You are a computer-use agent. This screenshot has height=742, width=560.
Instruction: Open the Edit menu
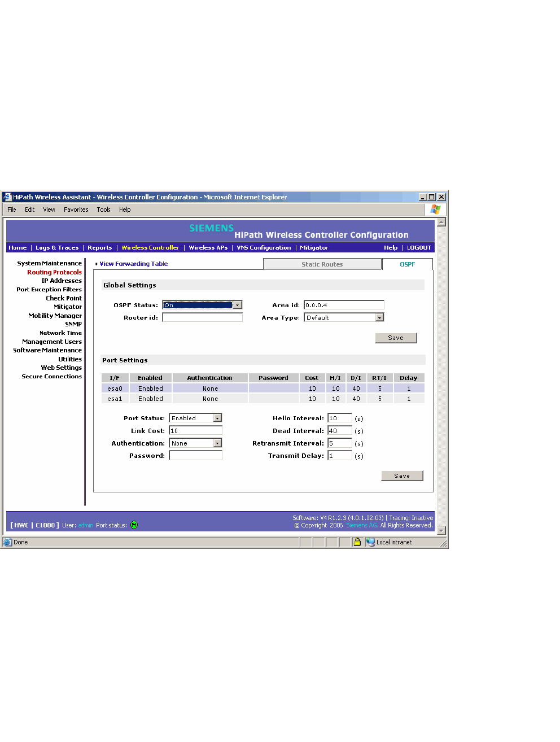[x=30, y=209]
